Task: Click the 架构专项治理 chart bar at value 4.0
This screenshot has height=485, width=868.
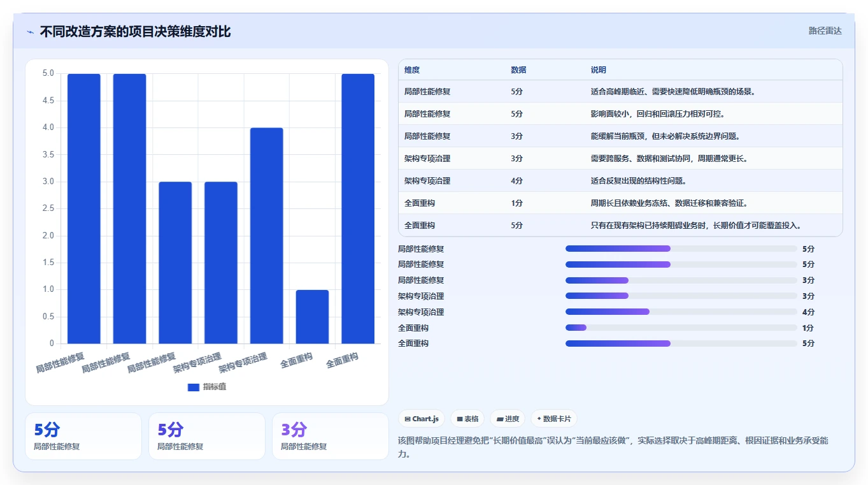Action: click(267, 236)
